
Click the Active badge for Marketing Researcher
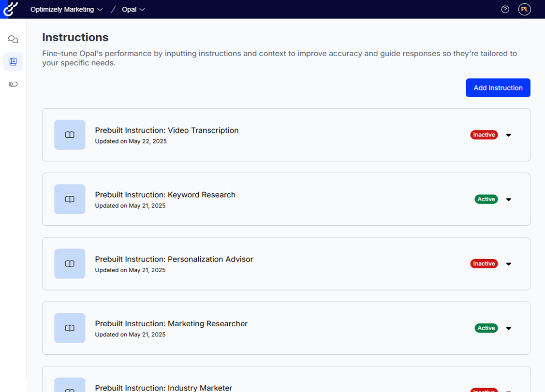(x=486, y=328)
